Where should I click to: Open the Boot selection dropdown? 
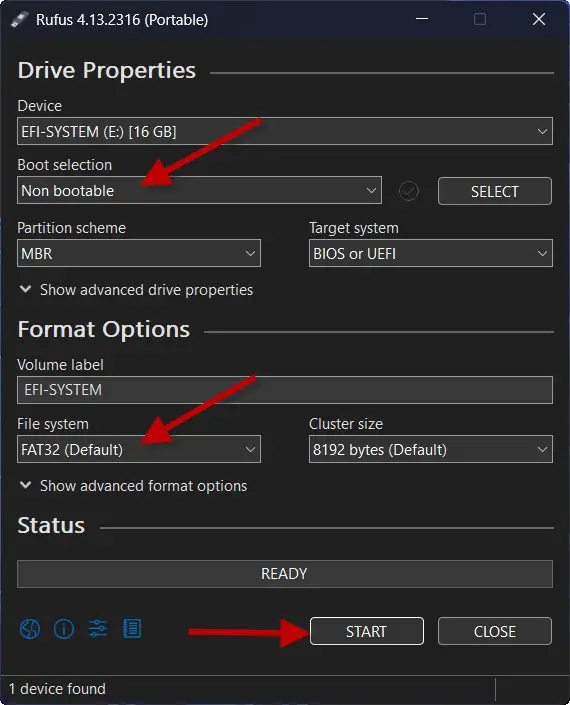pos(199,190)
